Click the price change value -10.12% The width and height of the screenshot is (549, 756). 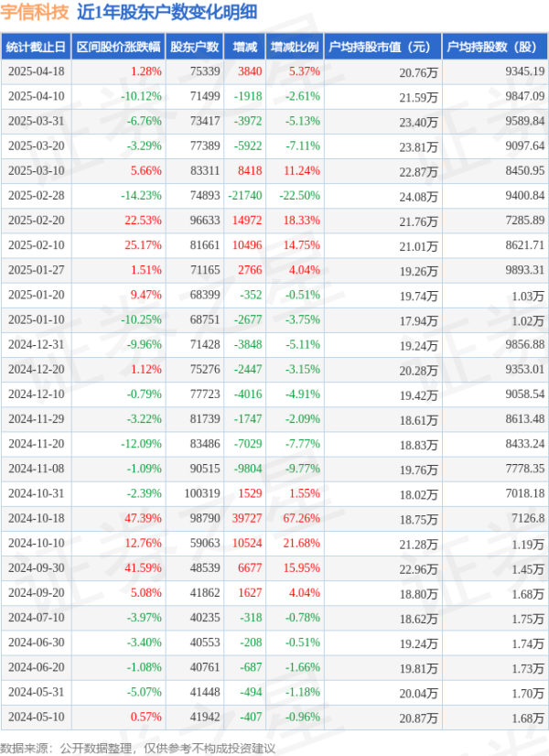click(x=141, y=96)
